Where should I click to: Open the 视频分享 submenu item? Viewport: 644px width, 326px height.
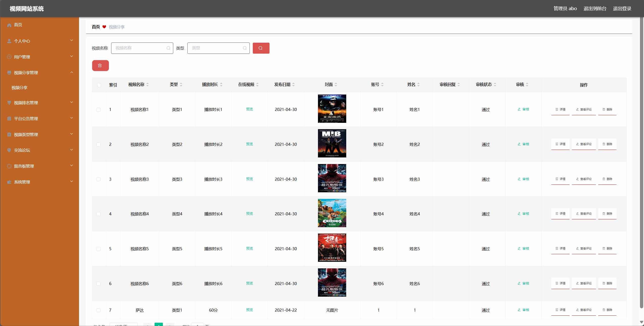pos(19,88)
